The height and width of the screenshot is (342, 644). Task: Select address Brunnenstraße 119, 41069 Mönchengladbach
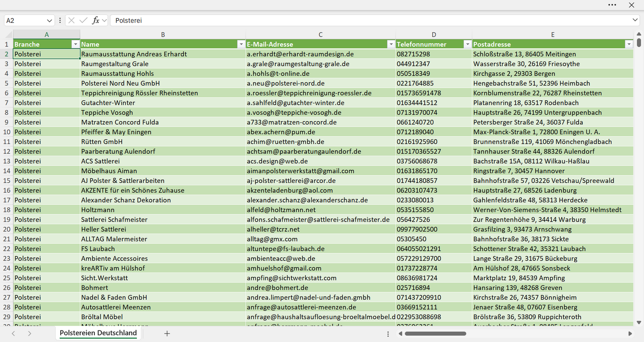click(553, 142)
